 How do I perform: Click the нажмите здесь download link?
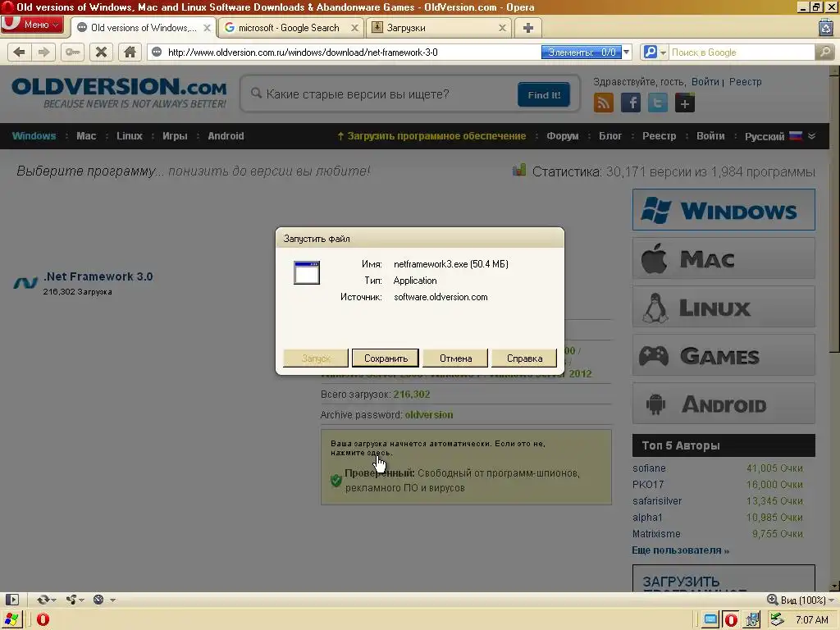[361, 453]
